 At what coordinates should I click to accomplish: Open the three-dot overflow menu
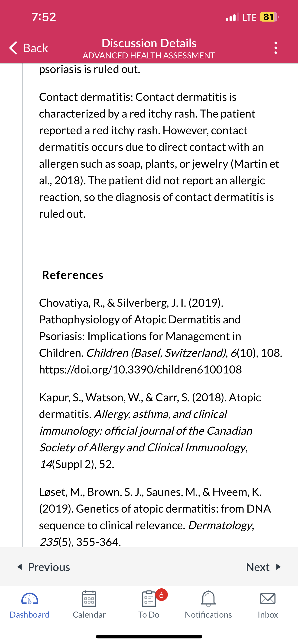[275, 48]
